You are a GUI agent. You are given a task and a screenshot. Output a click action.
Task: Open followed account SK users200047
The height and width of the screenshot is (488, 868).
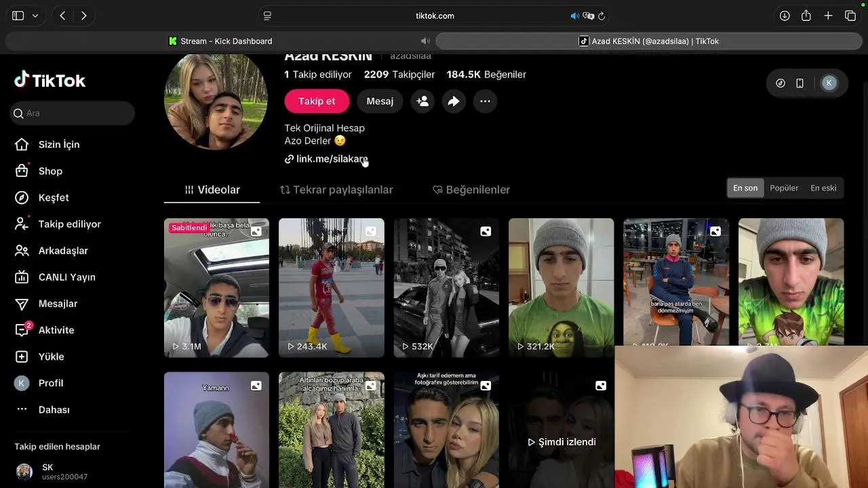point(52,472)
